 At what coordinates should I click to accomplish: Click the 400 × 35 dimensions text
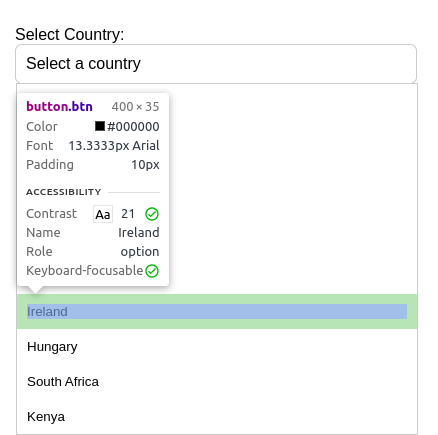pyautogui.click(x=135, y=107)
